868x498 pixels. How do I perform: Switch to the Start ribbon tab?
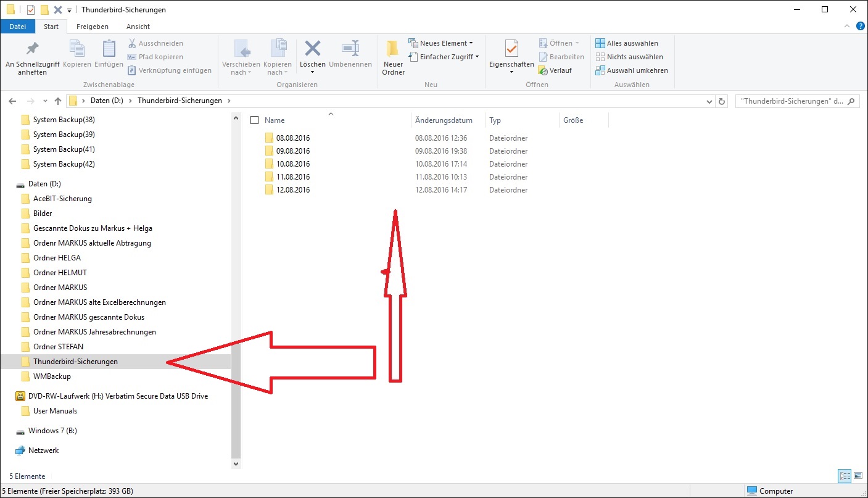51,27
